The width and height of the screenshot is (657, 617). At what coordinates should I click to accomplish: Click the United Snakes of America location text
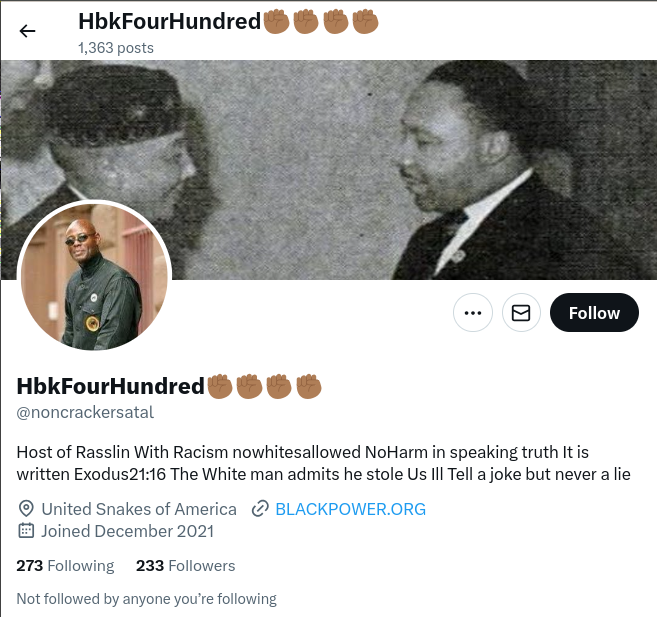[139, 509]
